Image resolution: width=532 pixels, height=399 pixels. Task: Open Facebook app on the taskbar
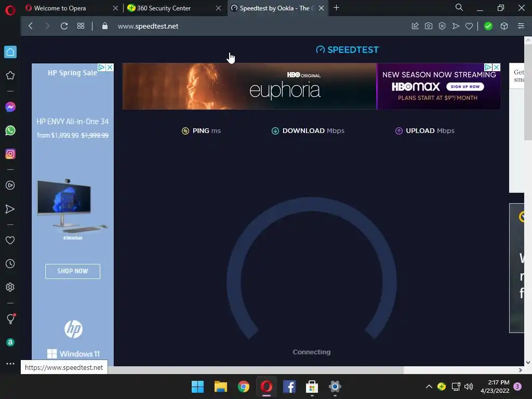tap(289, 387)
